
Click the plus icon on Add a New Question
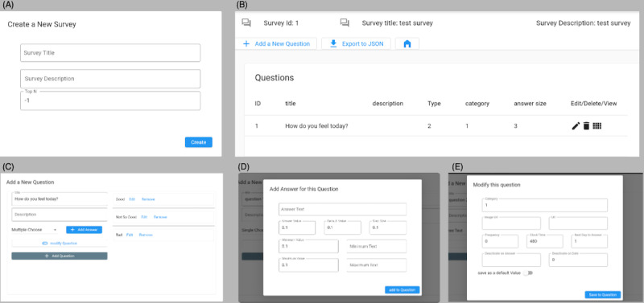[246, 43]
